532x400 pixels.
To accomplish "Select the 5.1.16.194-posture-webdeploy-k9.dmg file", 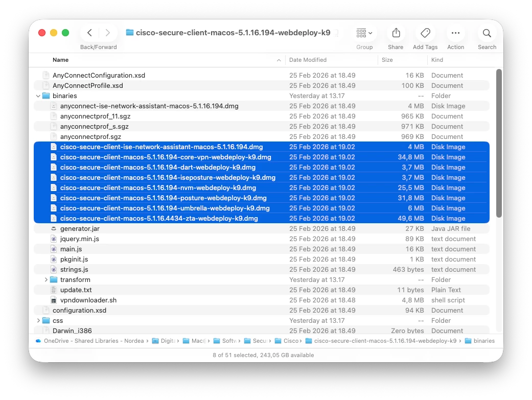I will pyautogui.click(x=262, y=198).
